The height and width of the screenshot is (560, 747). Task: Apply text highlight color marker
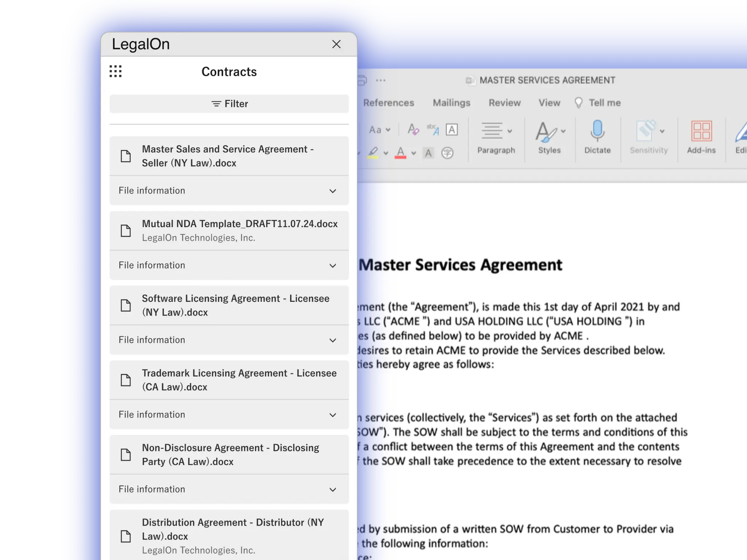click(373, 152)
